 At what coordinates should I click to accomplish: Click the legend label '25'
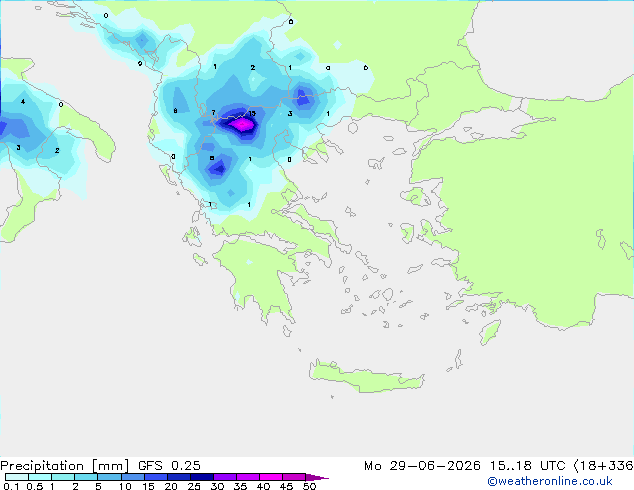pos(194,486)
